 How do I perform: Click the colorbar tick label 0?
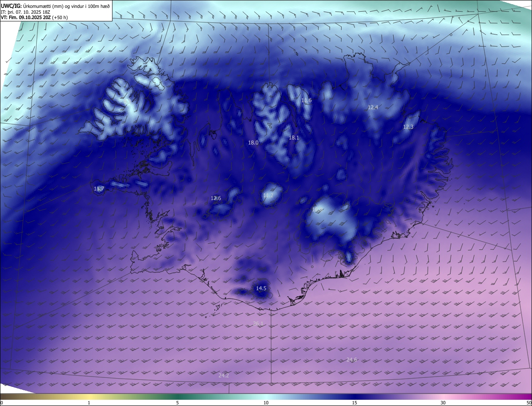coord(2,403)
